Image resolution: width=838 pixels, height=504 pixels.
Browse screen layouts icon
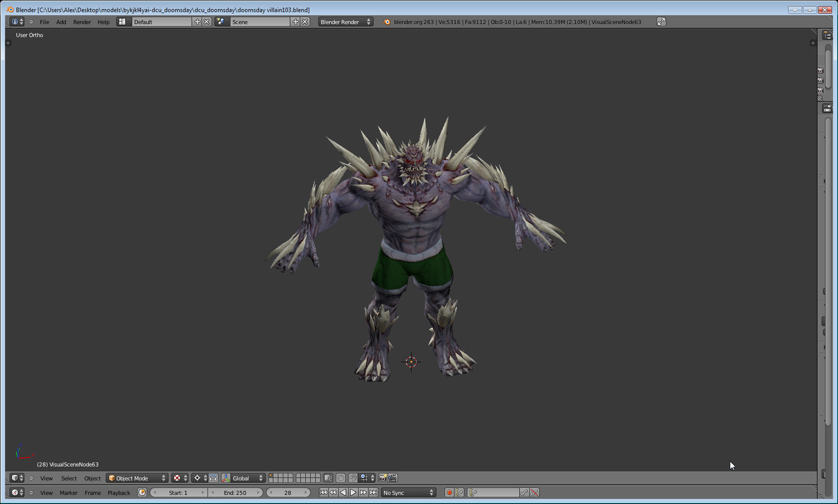[x=122, y=22]
